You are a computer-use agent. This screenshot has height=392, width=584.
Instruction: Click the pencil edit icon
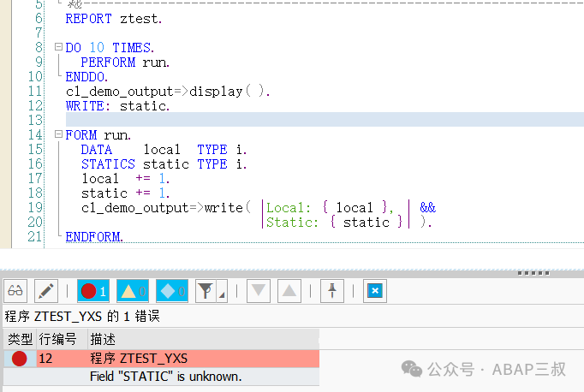tap(46, 291)
